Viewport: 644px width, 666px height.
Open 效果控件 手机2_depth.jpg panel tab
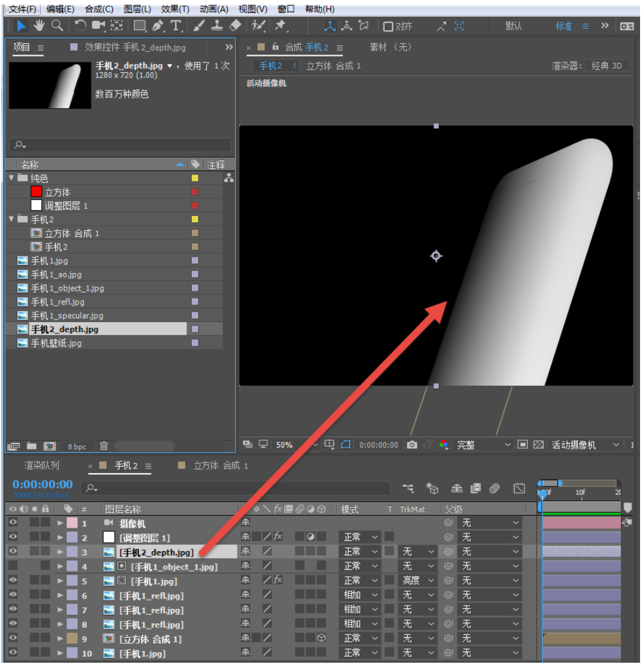135,47
